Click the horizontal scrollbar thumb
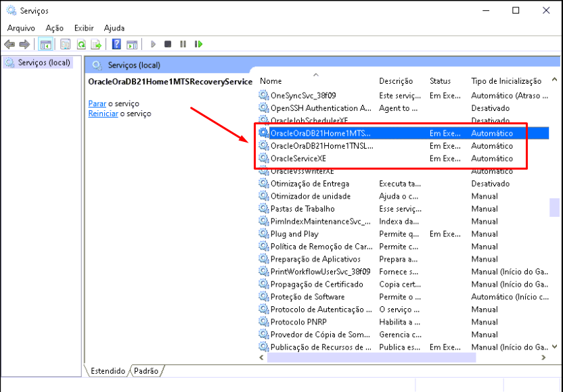The image size is (563, 392). coord(371,358)
